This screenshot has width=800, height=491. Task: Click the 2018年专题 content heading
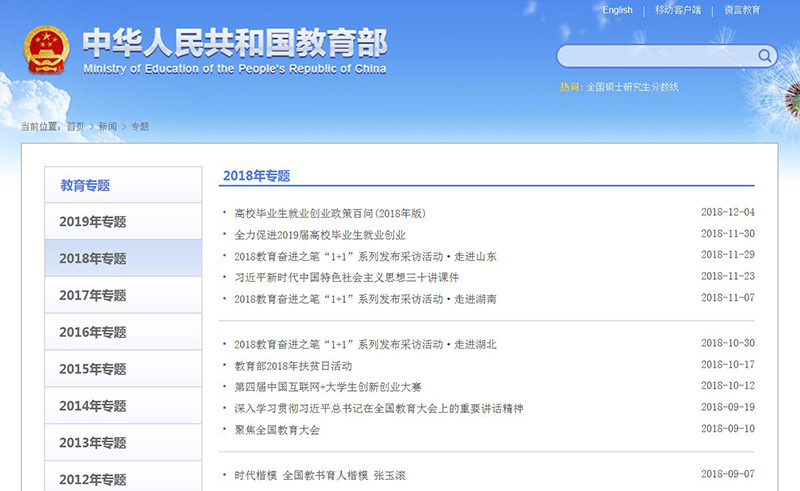click(257, 176)
